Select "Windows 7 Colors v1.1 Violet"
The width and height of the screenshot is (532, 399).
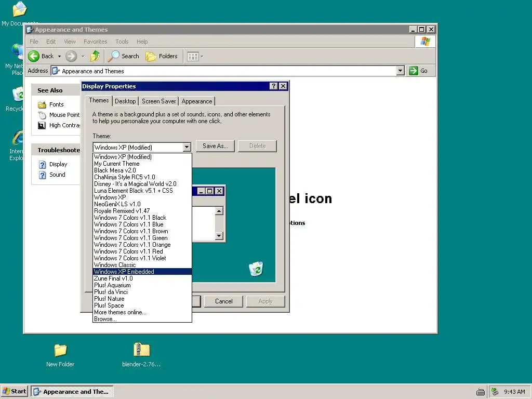point(142,258)
